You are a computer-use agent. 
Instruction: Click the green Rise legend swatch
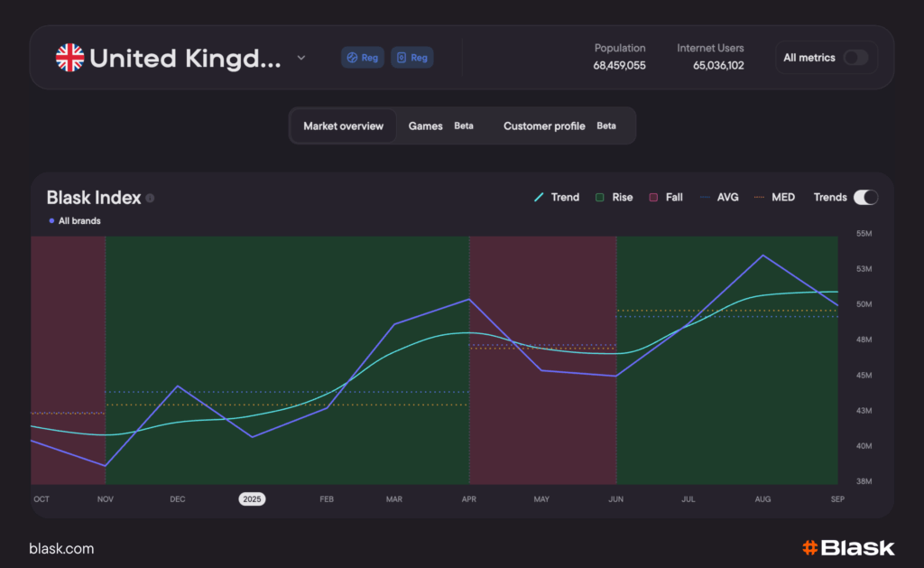tap(600, 197)
